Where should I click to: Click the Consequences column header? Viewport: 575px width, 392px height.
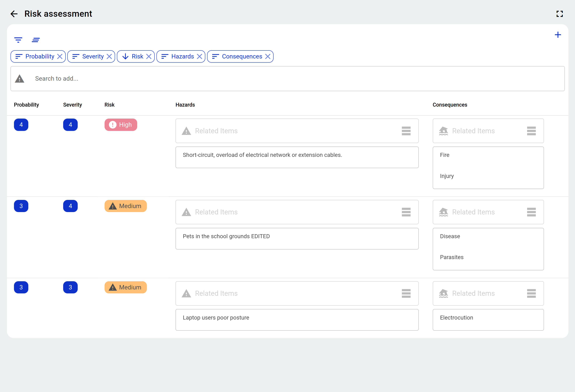click(x=450, y=105)
